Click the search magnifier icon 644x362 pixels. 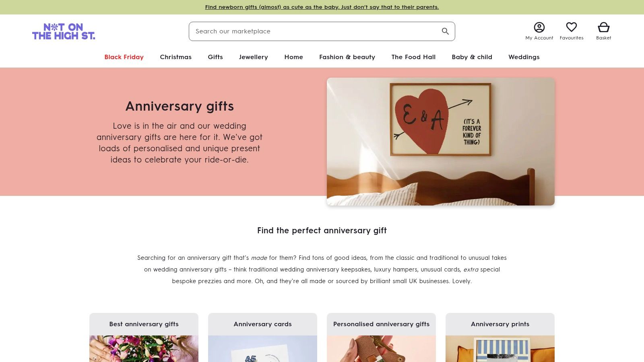coord(445,31)
